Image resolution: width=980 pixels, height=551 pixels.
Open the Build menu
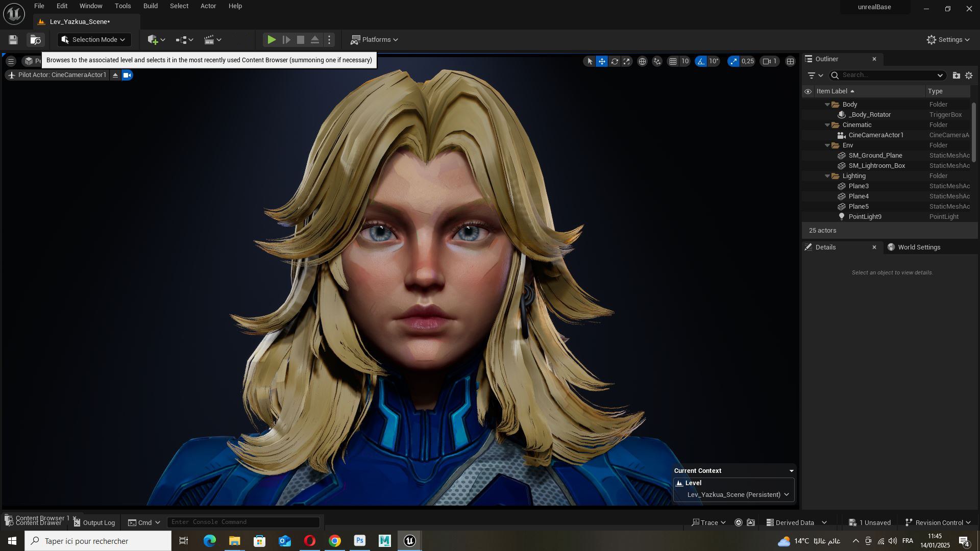point(150,6)
